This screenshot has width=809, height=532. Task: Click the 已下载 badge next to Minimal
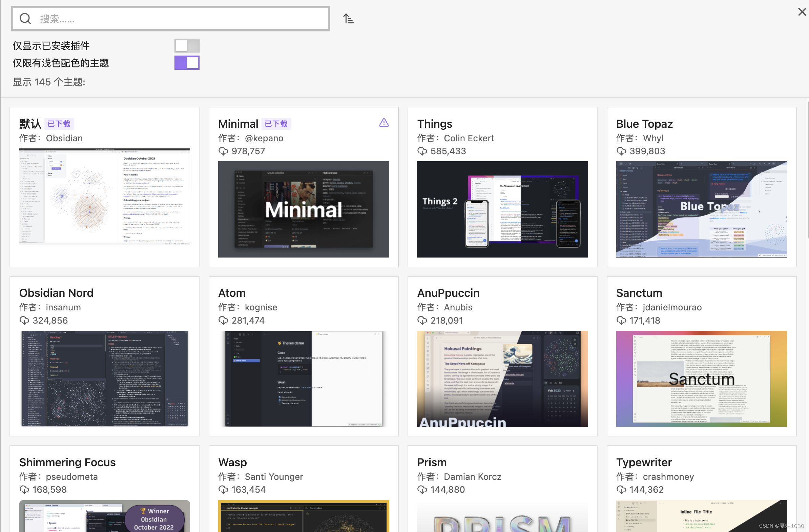[276, 124]
